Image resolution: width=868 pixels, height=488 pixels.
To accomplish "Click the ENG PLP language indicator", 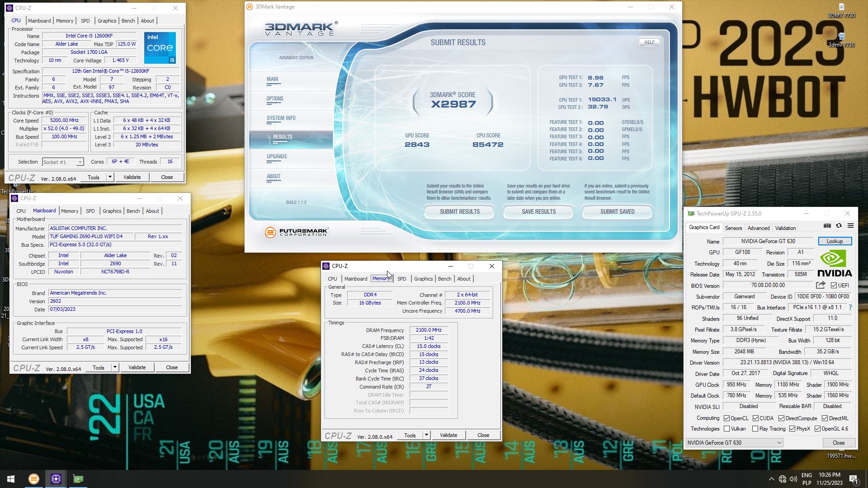I will (x=807, y=479).
